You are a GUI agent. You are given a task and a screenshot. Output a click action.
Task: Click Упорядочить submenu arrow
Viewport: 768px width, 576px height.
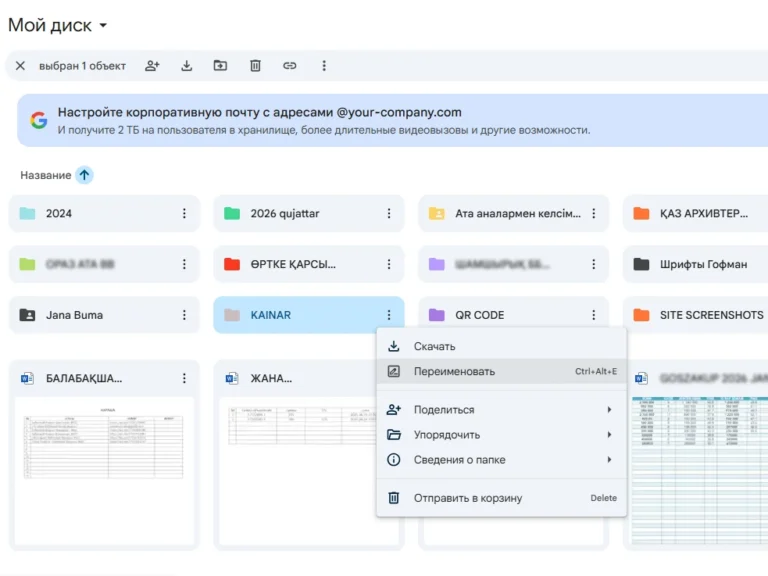tap(609, 434)
